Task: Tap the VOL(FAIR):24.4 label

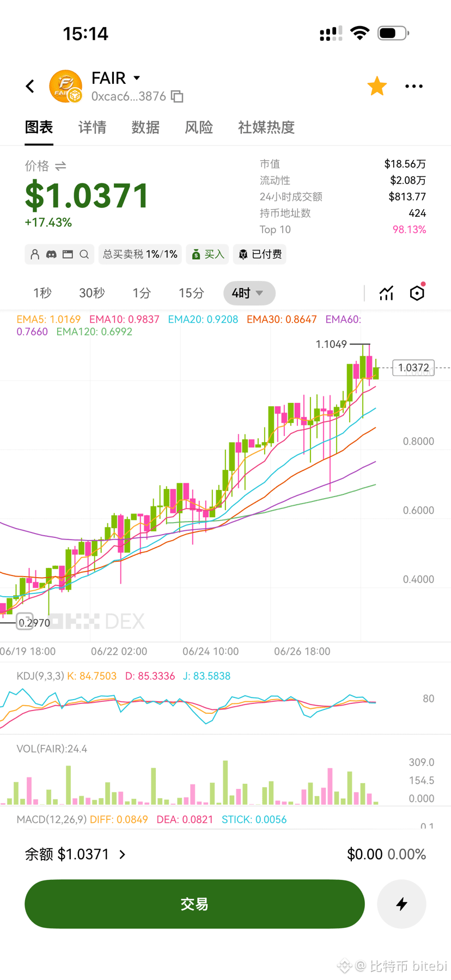Action: tap(52, 749)
